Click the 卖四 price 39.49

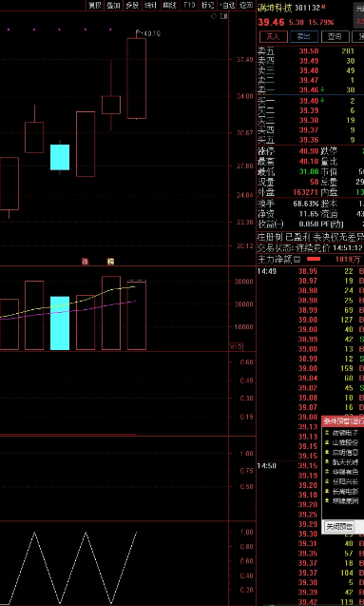tap(309, 61)
